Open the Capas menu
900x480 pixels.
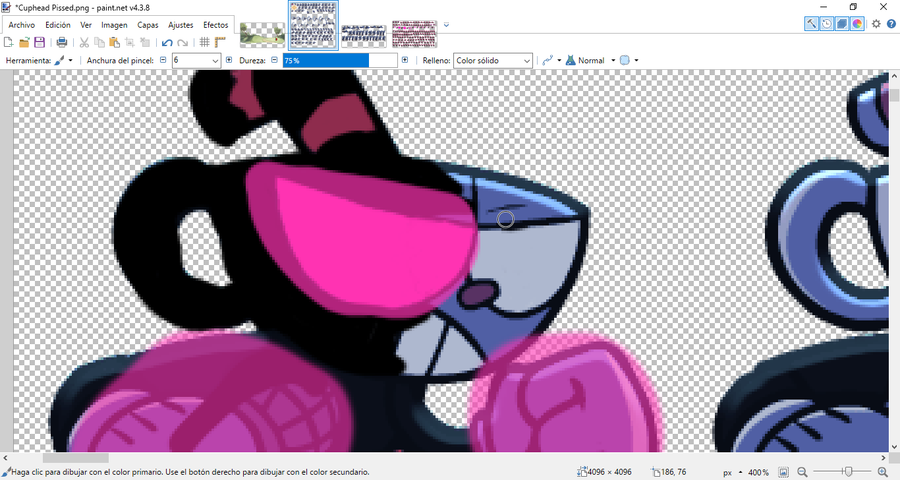[x=148, y=25]
